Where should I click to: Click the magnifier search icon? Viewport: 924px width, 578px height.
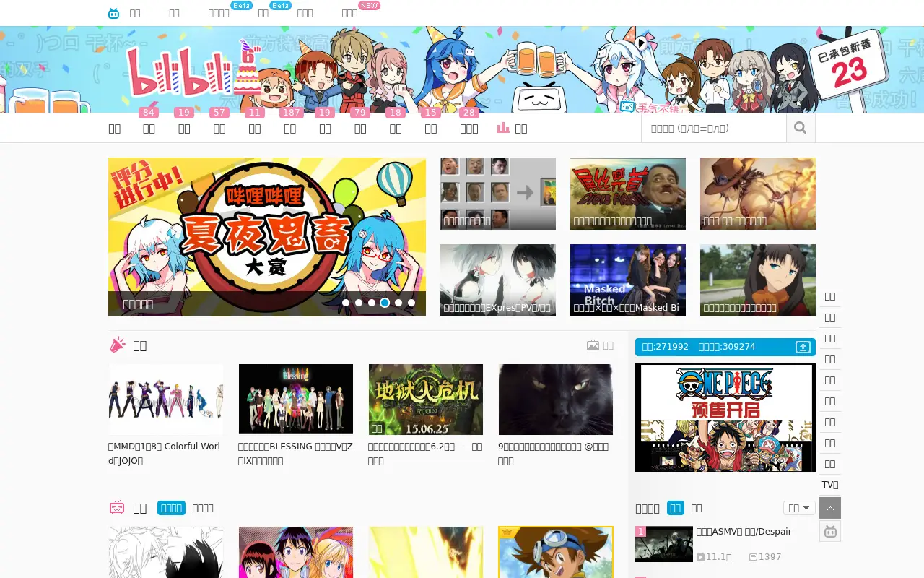(800, 128)
